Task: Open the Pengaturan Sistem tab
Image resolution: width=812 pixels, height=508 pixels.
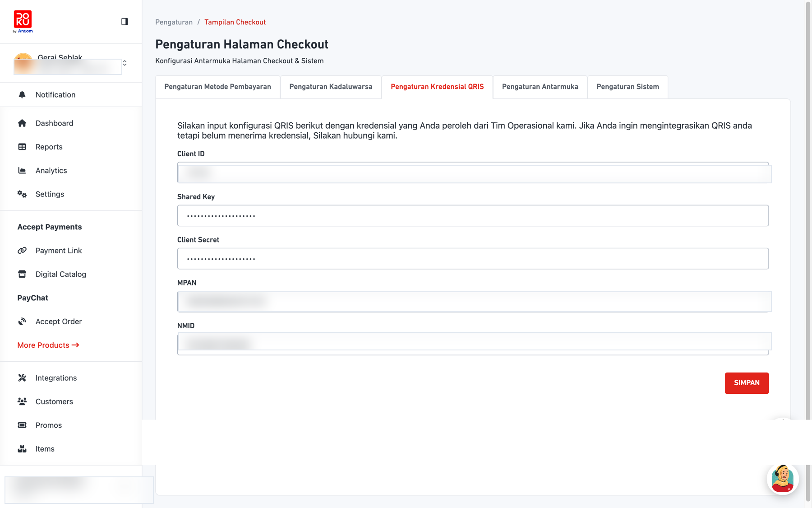Action: 627,87
